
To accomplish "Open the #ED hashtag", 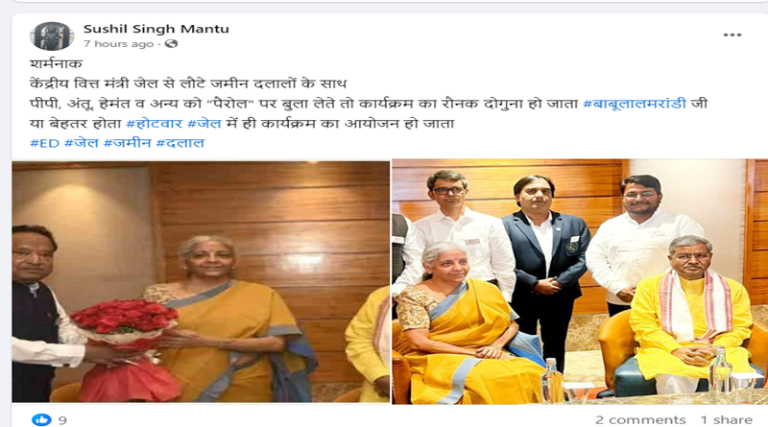I will pos(45,143).
